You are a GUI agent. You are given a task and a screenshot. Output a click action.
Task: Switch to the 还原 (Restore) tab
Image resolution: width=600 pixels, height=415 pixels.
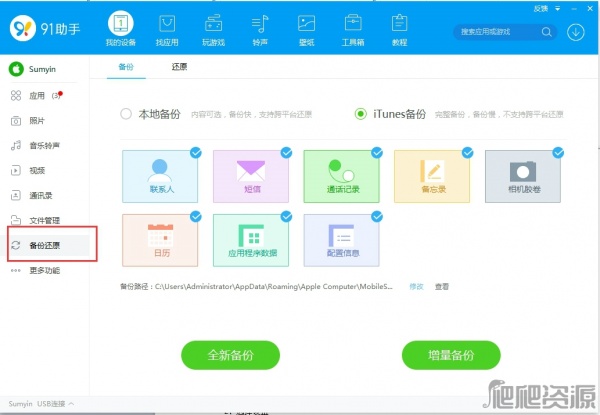point(179,67)
